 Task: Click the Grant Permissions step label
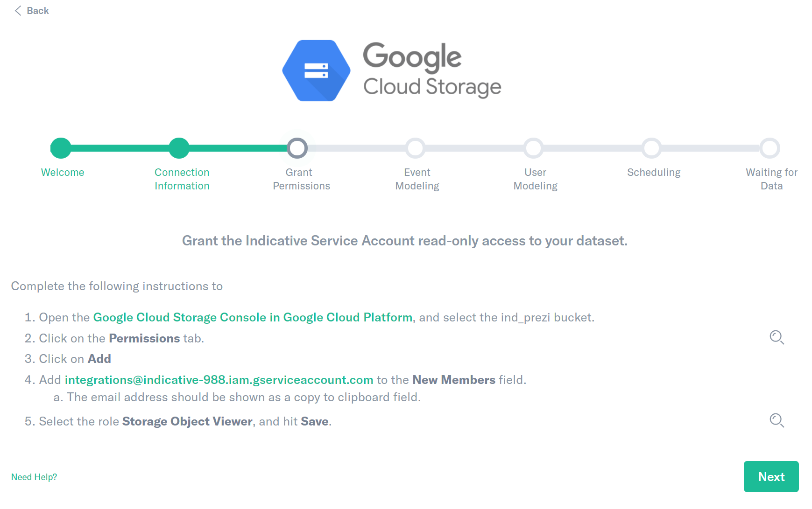click(x=301, y=179)
